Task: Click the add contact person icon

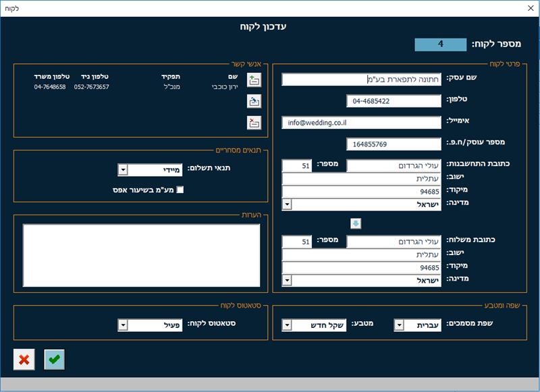Action: click(x=254, y=80)
